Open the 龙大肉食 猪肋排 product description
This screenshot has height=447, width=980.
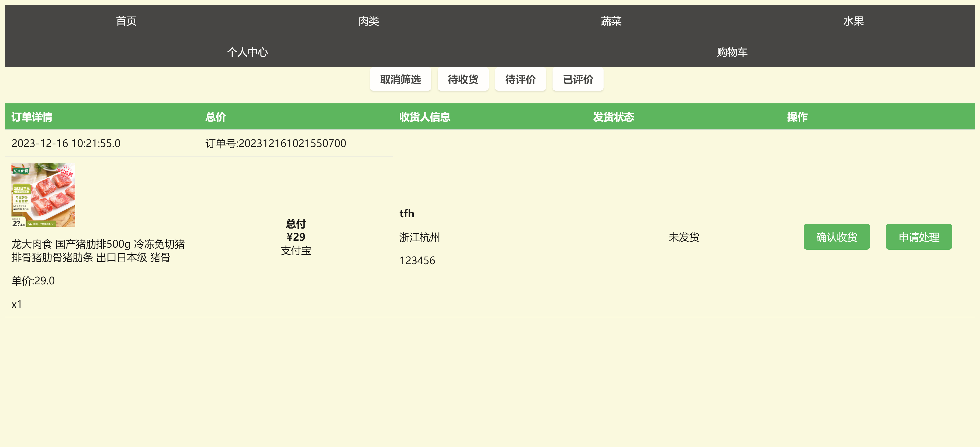click(98, 251)
